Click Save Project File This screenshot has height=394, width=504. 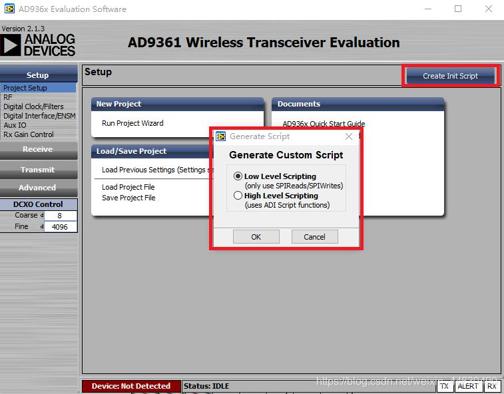(x=128, y=198)
